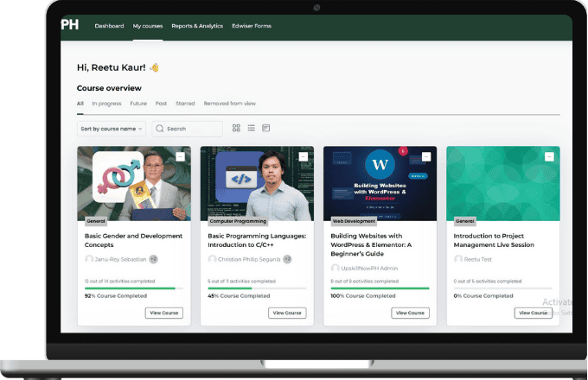The image size is (588, 380).
Task: Click the search magnifier icon
Action: pos(160,129)
